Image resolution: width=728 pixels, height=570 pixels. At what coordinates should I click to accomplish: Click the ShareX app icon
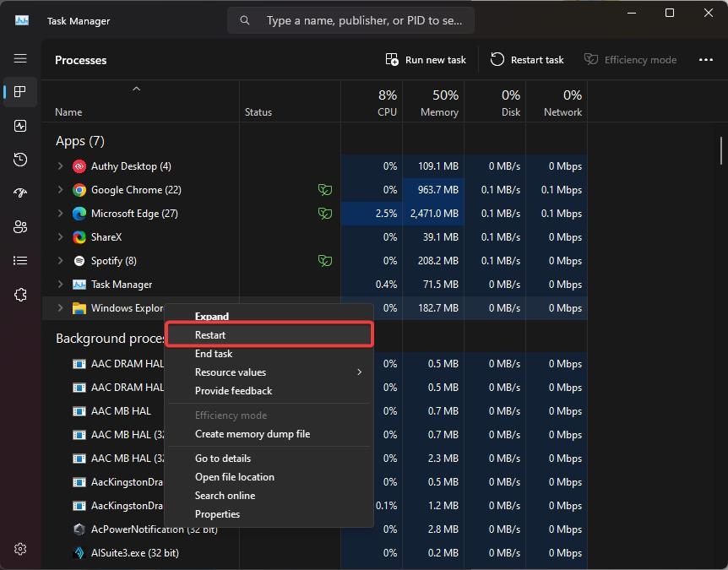coord(79,237)
